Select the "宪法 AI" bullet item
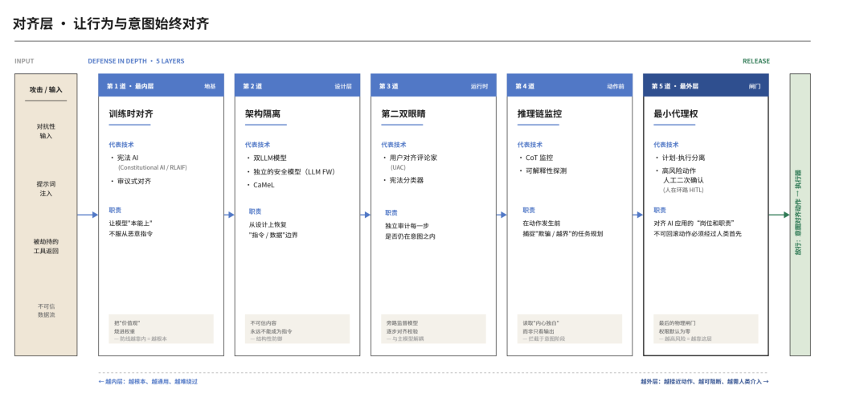 (x=125, y=158)
